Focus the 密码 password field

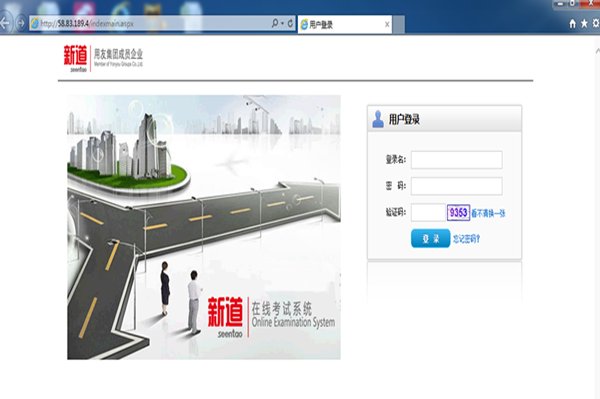[457, 186]
